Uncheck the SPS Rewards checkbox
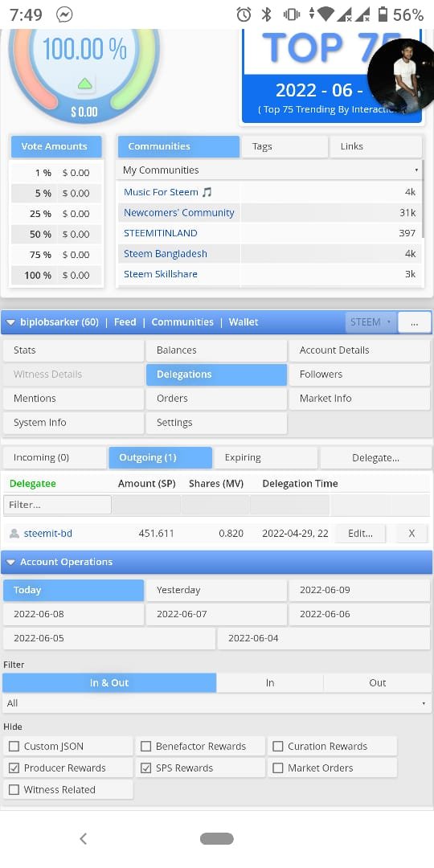This screenshot has width=434, height=868. point(145,768)
